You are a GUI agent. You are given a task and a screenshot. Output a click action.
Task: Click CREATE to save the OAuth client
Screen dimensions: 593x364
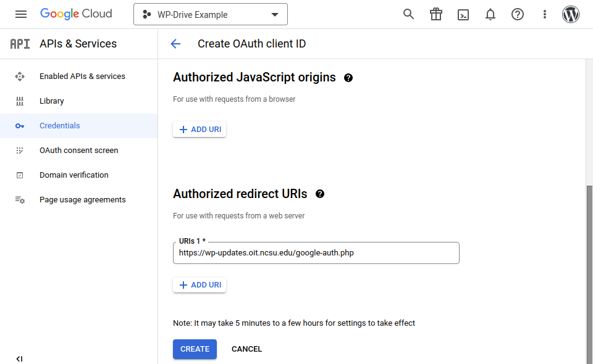pos(195,349)
